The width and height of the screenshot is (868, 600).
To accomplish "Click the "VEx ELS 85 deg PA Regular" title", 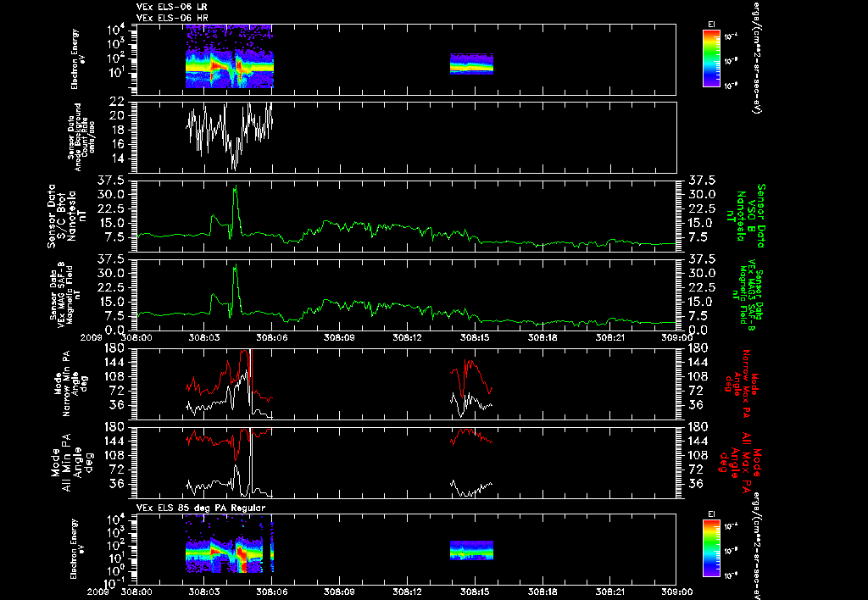I will click(201, 508).
